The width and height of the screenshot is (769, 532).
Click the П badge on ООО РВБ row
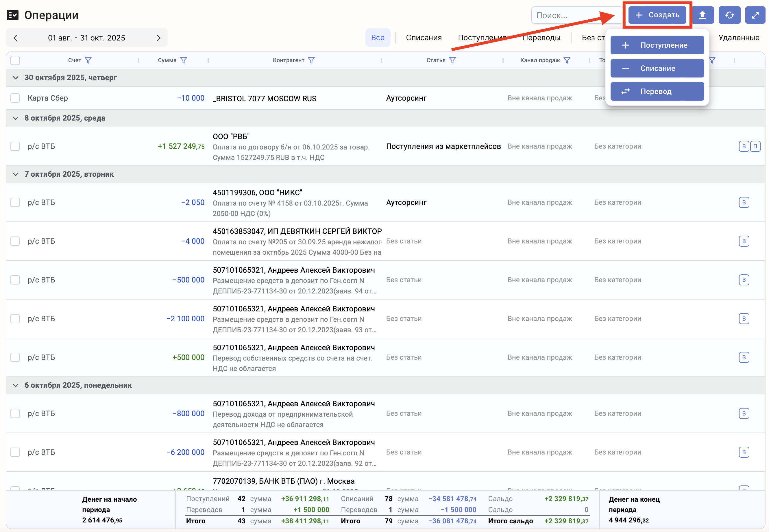(x=755, y=146)
